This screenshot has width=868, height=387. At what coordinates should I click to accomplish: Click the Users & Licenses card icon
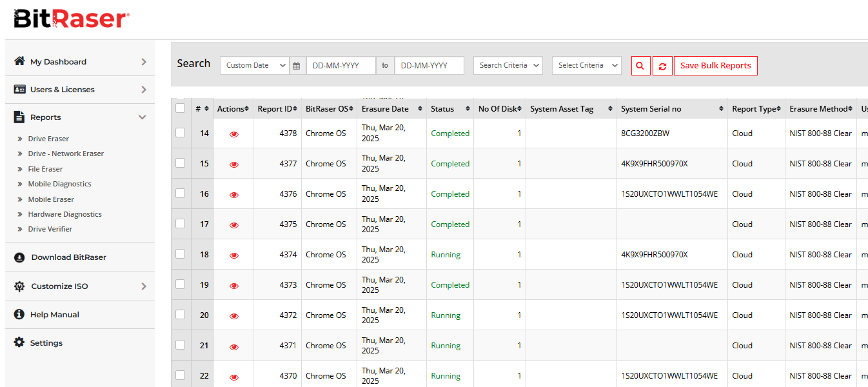(x=19, y=89)
